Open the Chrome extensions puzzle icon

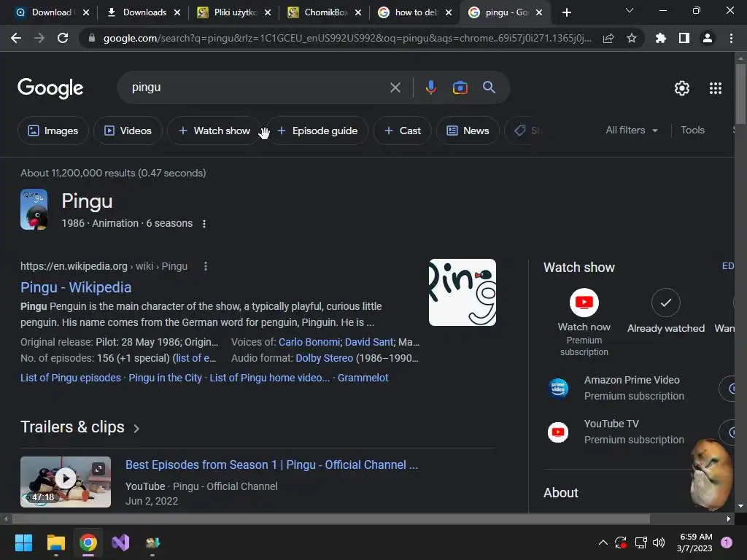point(661,38)
